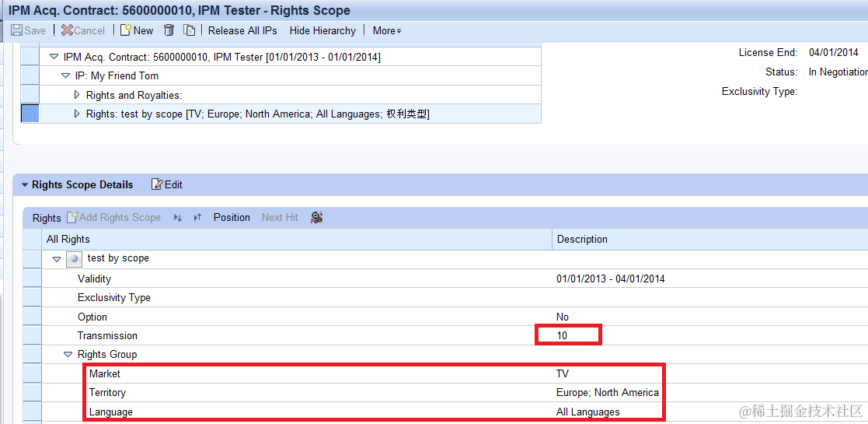This screenshot has width=868, height=424.
Task: Collapse the Rights Group node
Action: click(x=68, y=354)
